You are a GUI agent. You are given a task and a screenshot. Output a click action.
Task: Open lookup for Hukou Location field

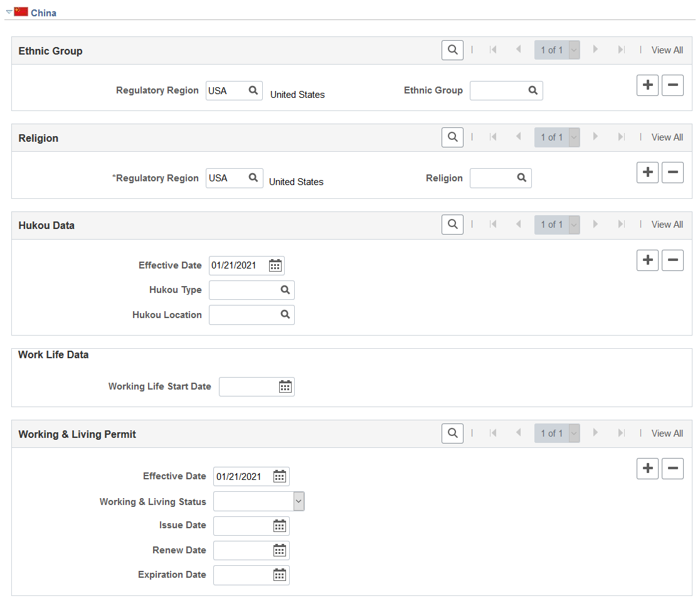click(285, 314)
